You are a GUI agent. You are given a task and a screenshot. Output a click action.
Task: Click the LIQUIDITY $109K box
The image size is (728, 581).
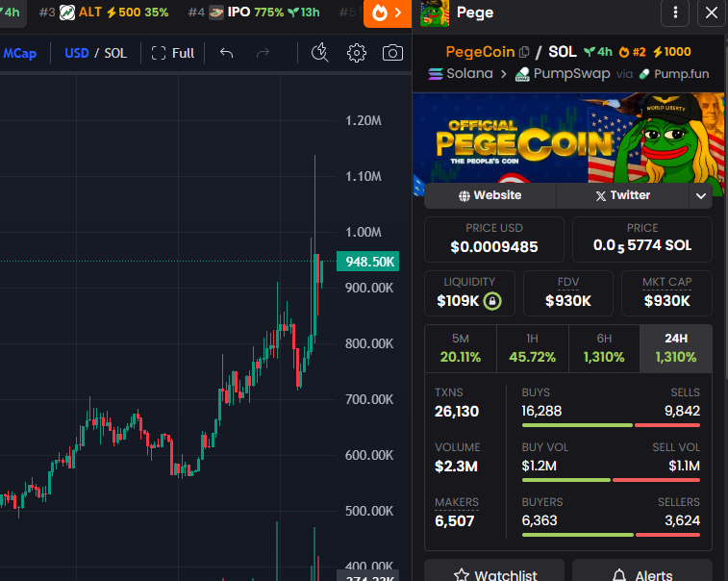click(469, 293)
